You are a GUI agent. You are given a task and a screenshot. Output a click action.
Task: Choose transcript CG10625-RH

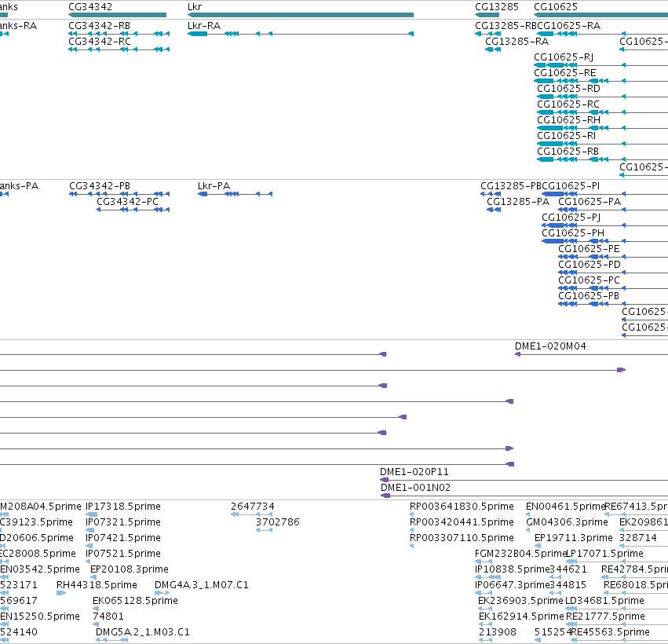click(569, 121)
